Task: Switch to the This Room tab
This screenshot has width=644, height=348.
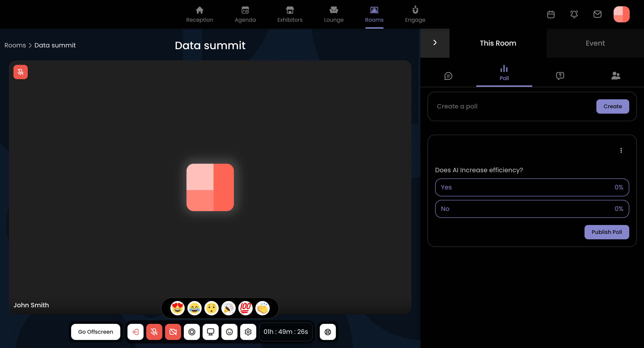Action: (498, 43)
